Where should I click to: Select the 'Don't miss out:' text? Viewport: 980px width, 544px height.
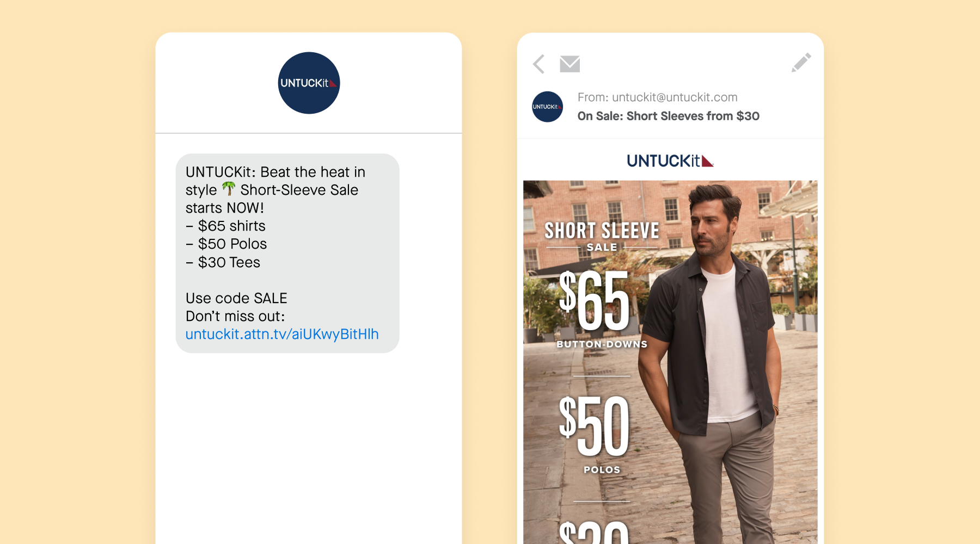(235, 316)
